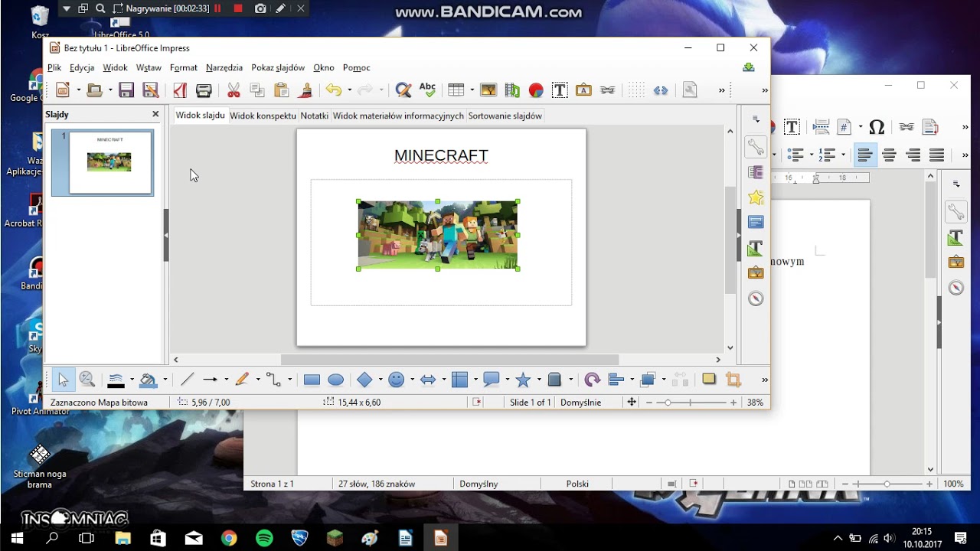The image size is (980, 551).
Task: Expand the standard toolbar overflow chevron
Action: pos(721,90)
